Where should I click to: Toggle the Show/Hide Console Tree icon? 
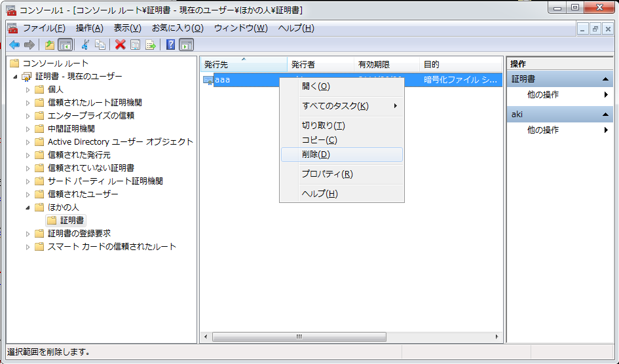[65, 45]
